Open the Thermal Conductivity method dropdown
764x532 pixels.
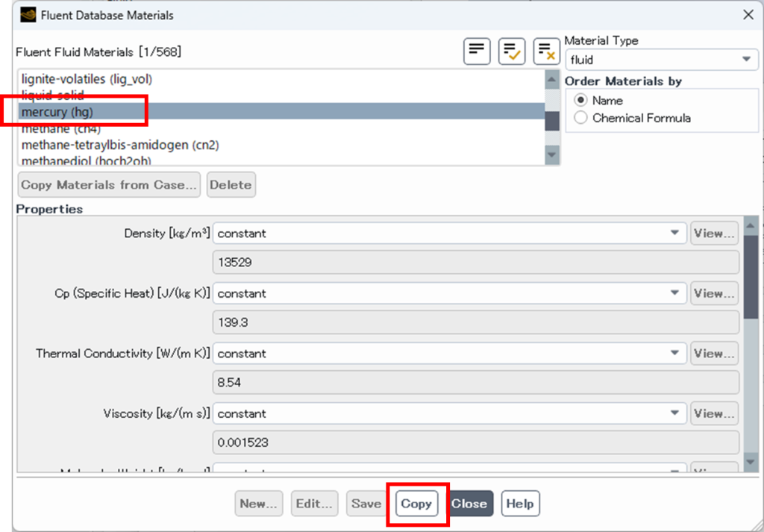click(x=450, y=353)
